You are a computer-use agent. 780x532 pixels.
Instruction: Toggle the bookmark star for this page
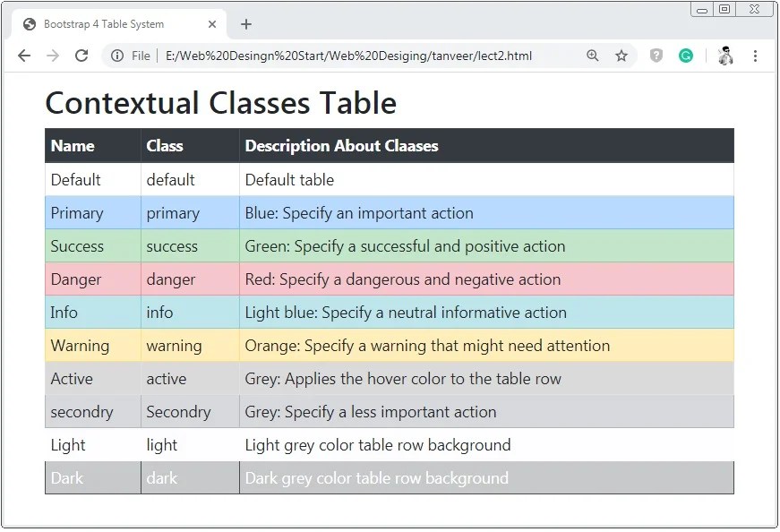pos(621,56)
